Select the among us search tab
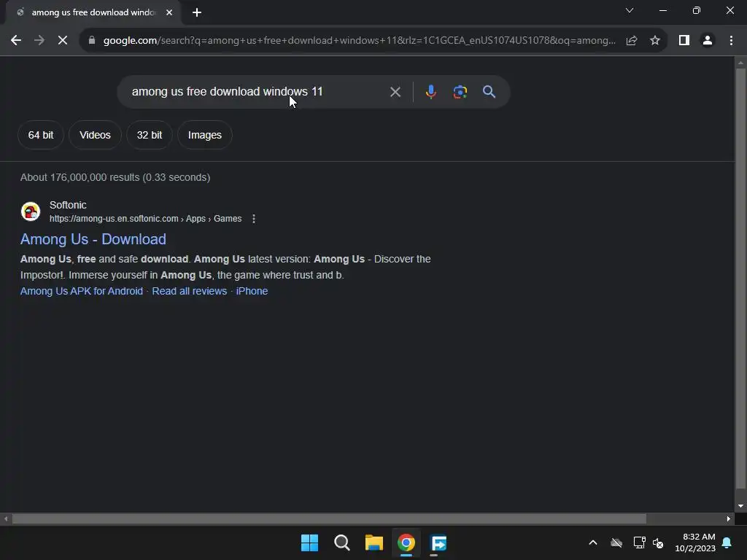Screen dimensions: 747x560 click(93, 12)
